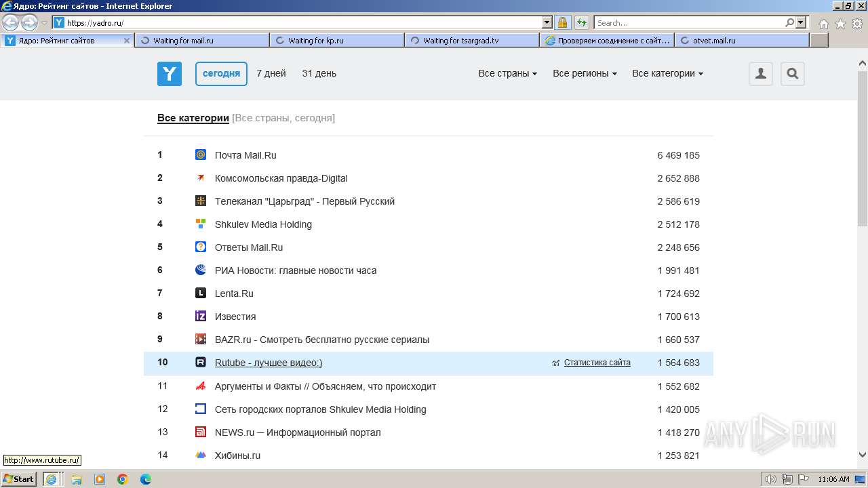Viewport: 868px width, 488px height.
Task: Click the browser Back arrow button
Action: point(11,23)
